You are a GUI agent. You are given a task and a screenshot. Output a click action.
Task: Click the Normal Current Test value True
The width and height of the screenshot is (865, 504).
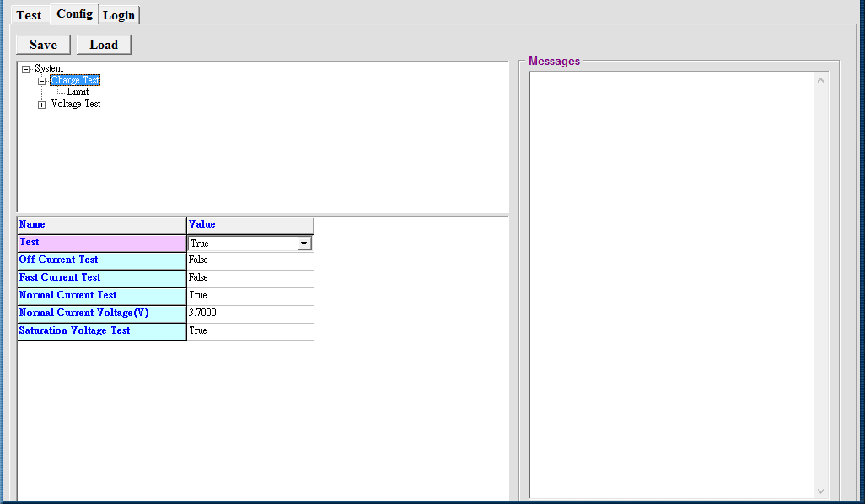[250, 296]
